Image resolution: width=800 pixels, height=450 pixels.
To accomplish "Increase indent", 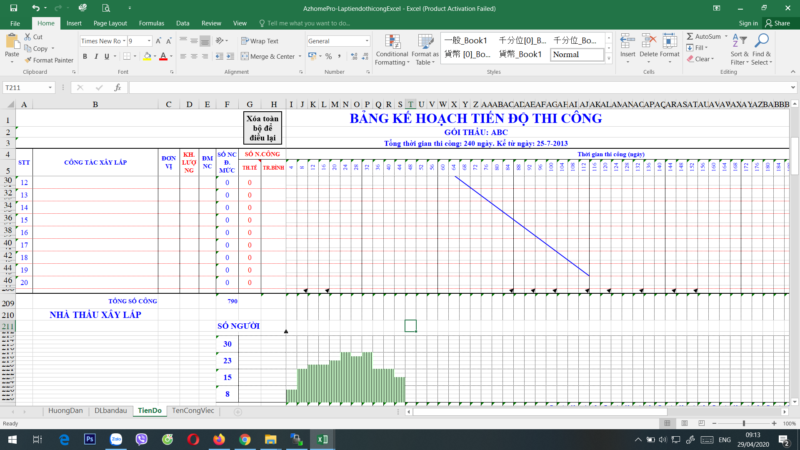I will (230, 56).
